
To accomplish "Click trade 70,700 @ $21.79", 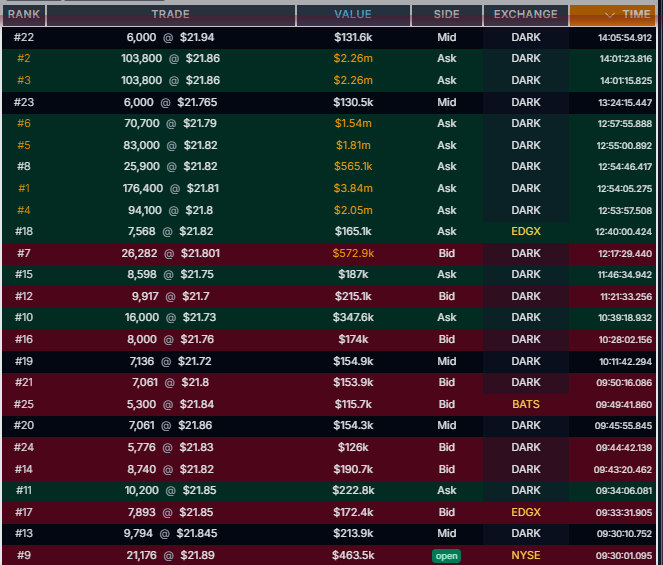I will click(170, 123).
